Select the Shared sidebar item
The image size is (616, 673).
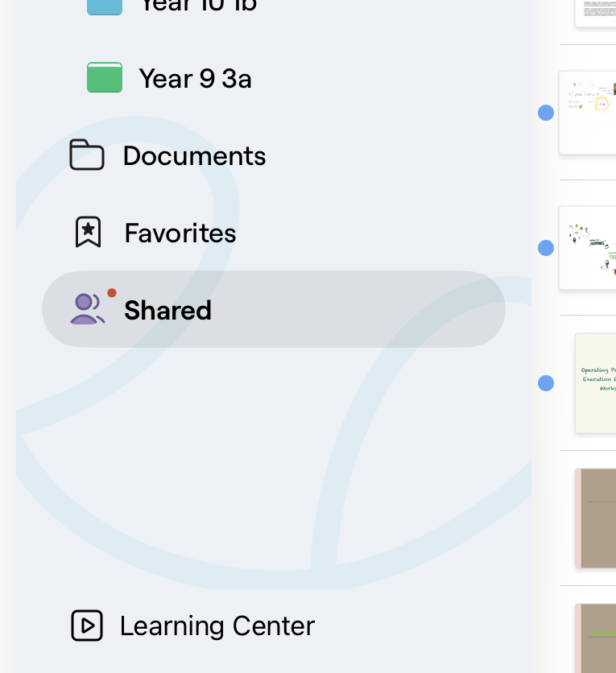tap(274, 309)
